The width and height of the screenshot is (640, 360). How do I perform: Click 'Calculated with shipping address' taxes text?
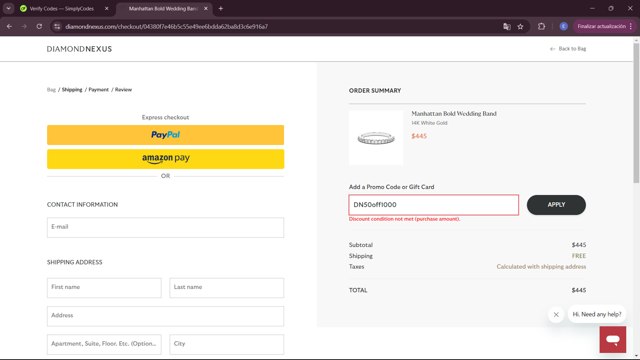click(x=541, y=267)
